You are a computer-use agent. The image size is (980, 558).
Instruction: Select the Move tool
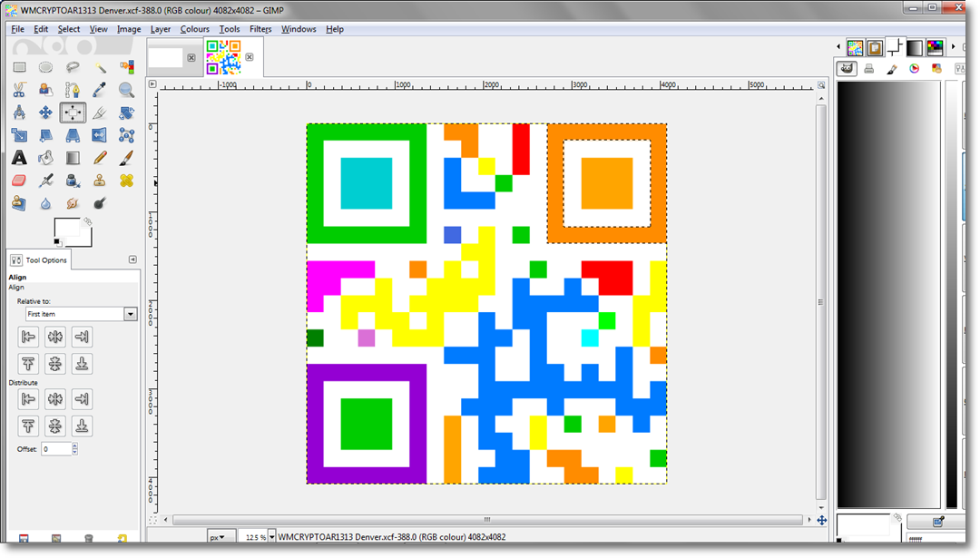tap(45, 113)
